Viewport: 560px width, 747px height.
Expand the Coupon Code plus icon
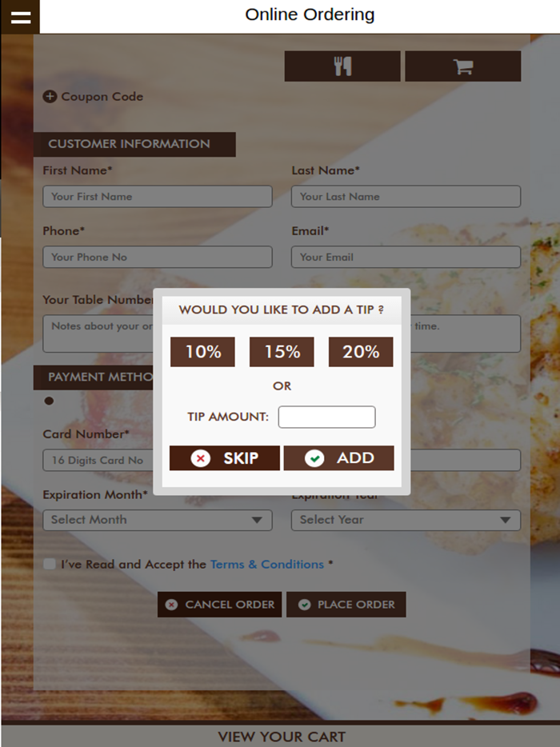[x=50, y=97]
